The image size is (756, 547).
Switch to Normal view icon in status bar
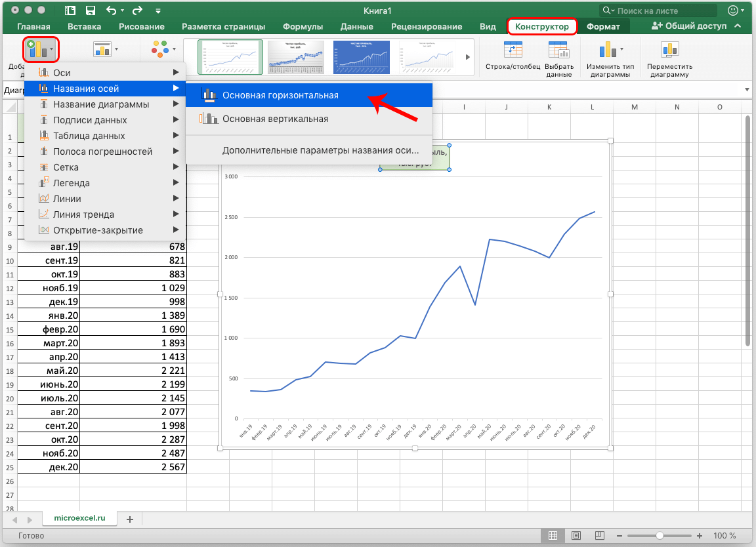click(x=553, y=535)
